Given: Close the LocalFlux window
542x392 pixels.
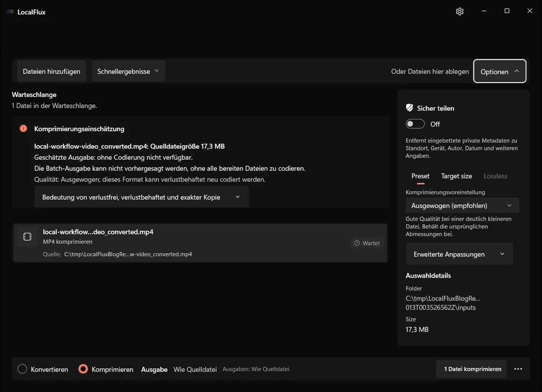Looking at the screenshot, I should [x=530, y=11].
